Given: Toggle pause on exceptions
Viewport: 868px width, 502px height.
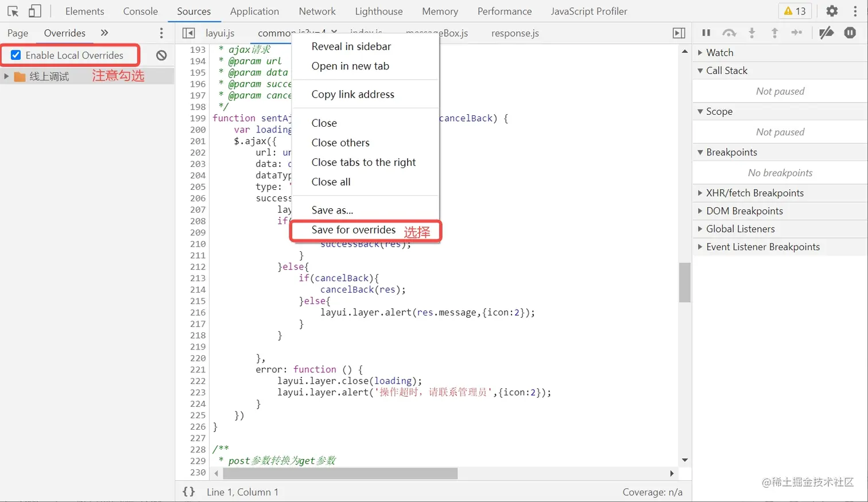Looking at the screenshot, I should tap(850, 33).
